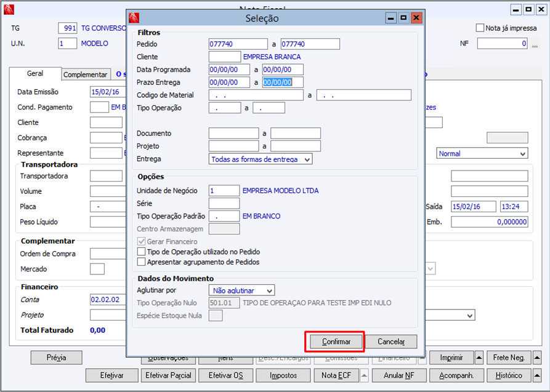Viewport: 550px width, 392px height.
Task: Click the Data Programada start date field
Action: point(229,70)
